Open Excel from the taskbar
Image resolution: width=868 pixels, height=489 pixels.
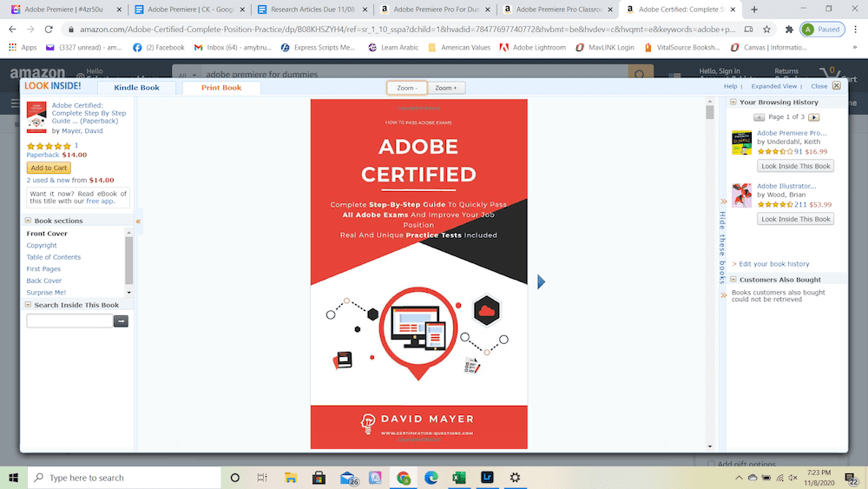pos(459,478)
